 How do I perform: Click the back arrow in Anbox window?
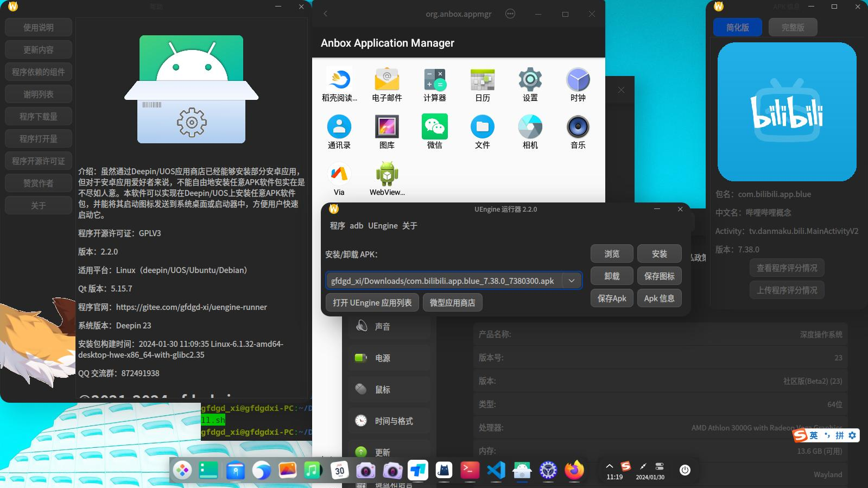pos(325,14)
